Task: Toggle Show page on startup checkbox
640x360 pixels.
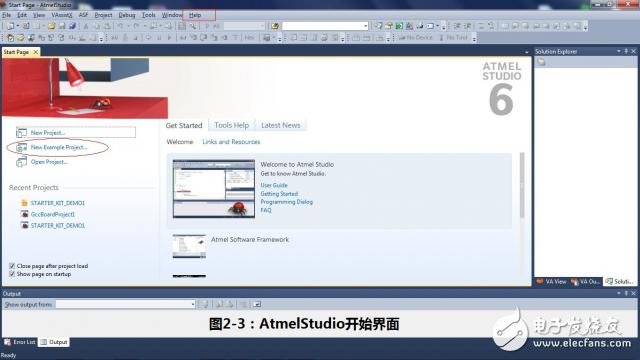Action: pyautogui.click(x=12, y=274)
